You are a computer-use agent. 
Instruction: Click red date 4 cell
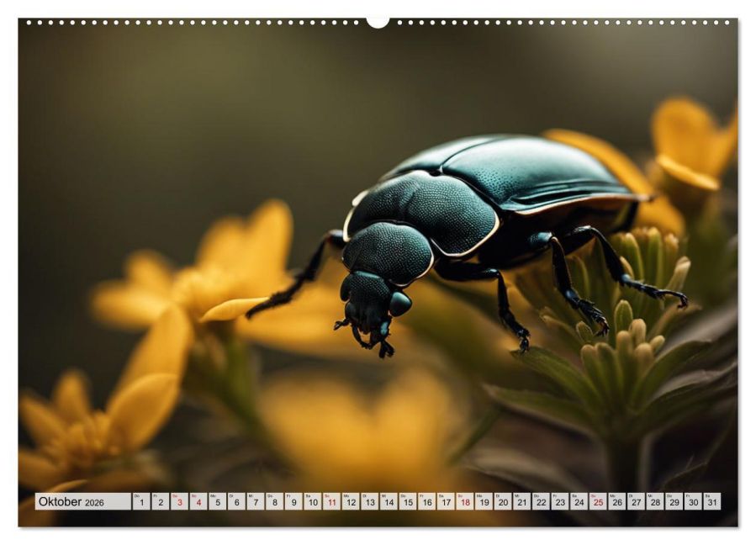tap(198, 501)
